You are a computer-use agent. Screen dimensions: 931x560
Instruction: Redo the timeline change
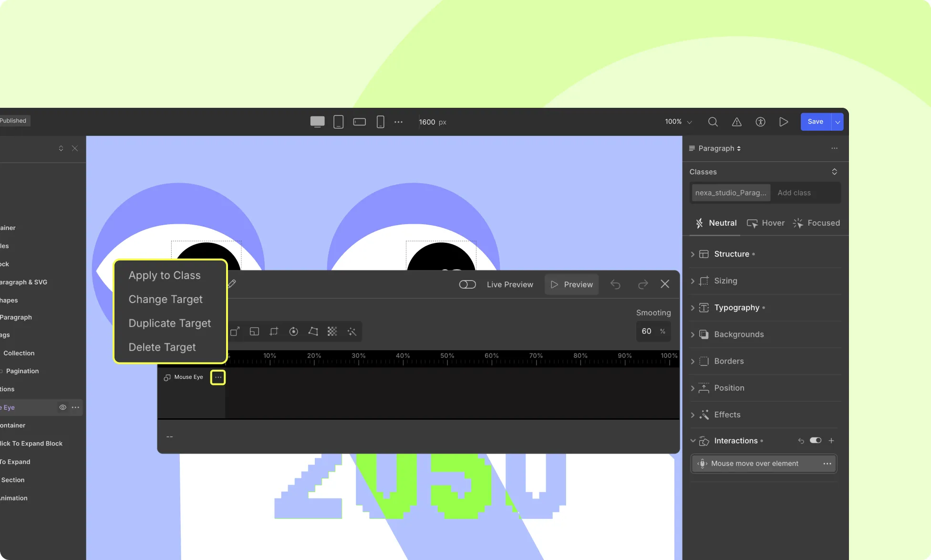pos(643,285)
